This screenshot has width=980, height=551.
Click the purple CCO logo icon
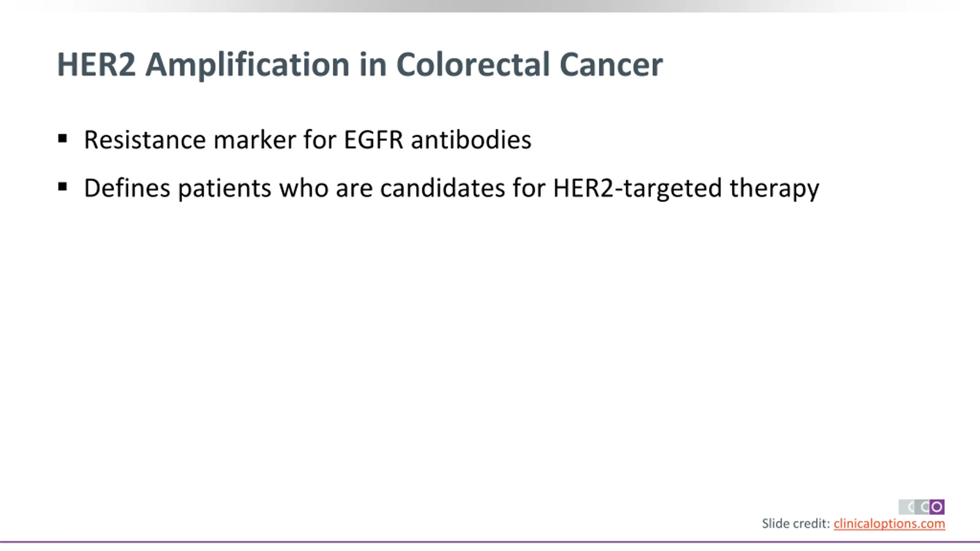[x=937, y=507]
